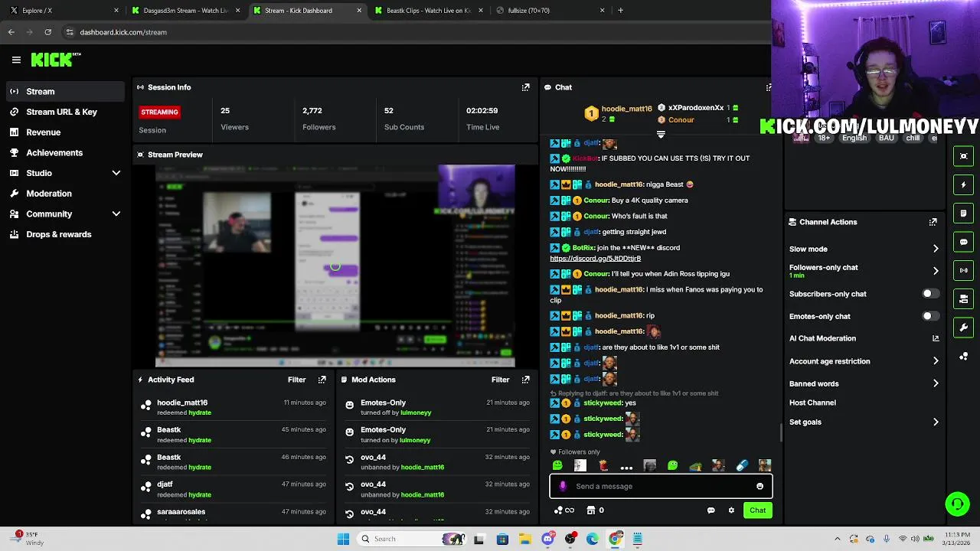Screen dimensions: 980x551
Task: Switch to Beastk Clips browser tab
Action: (429, 11)
